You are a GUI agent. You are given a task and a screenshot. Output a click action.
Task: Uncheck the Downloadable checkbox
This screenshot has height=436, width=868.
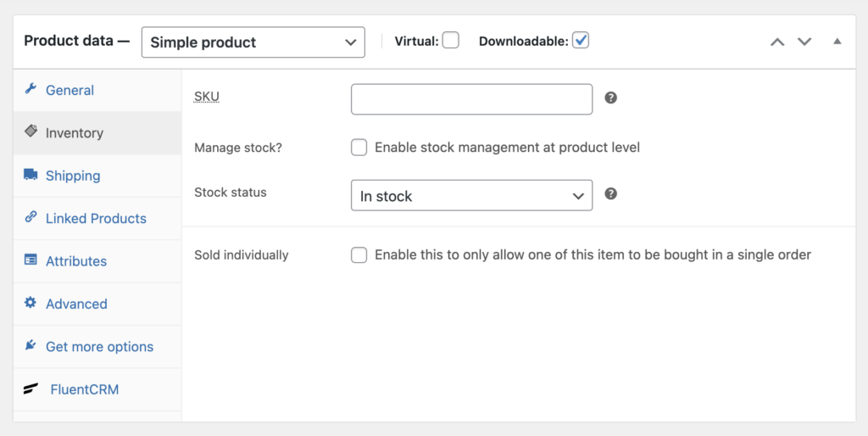click(x=581, y=41)
